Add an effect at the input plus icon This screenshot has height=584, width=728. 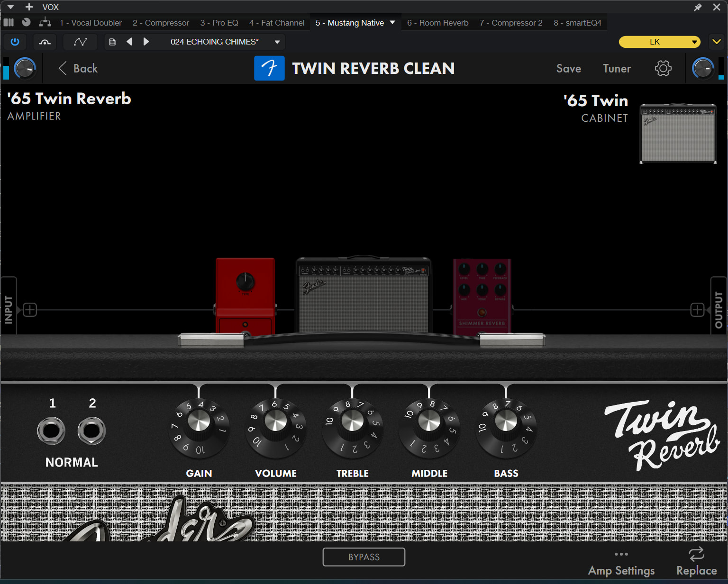point(30,310)
